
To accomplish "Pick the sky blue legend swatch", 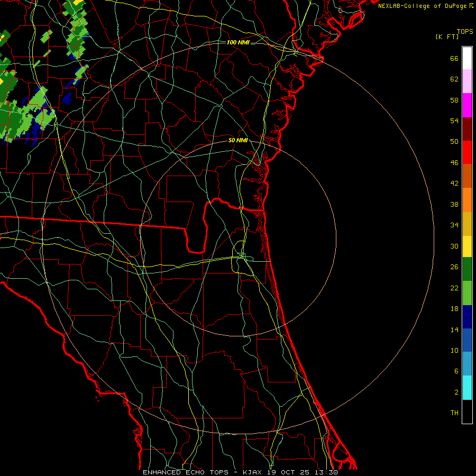I will (467, 364).
